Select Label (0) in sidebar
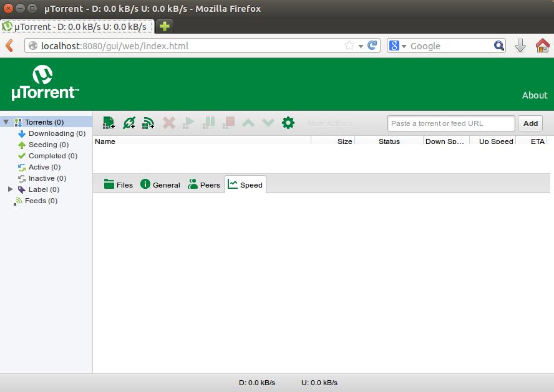The height and width of the screenshot is (392, 554). tap(44, 190)
